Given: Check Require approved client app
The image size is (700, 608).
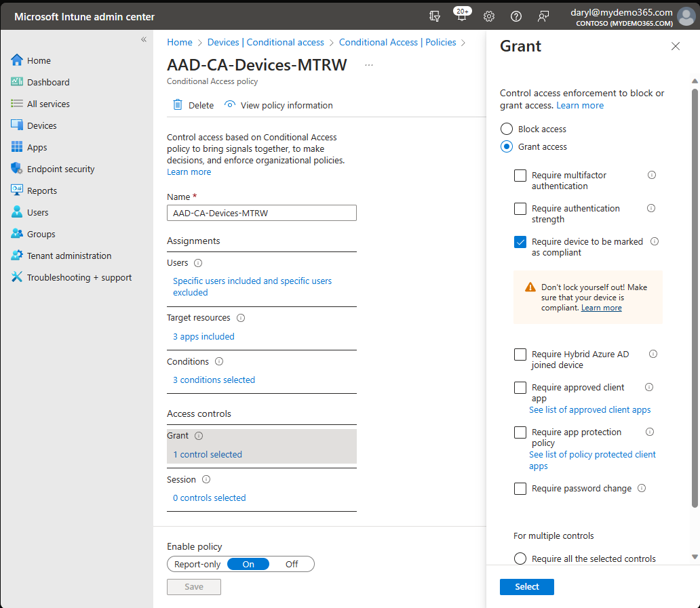Looking at the screenshot, I should [520, 388].
